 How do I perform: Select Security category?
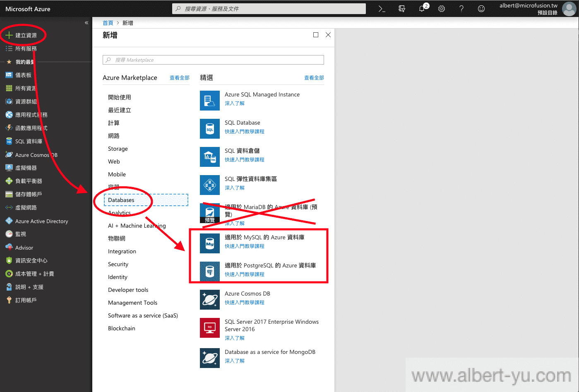click(118, 264)
